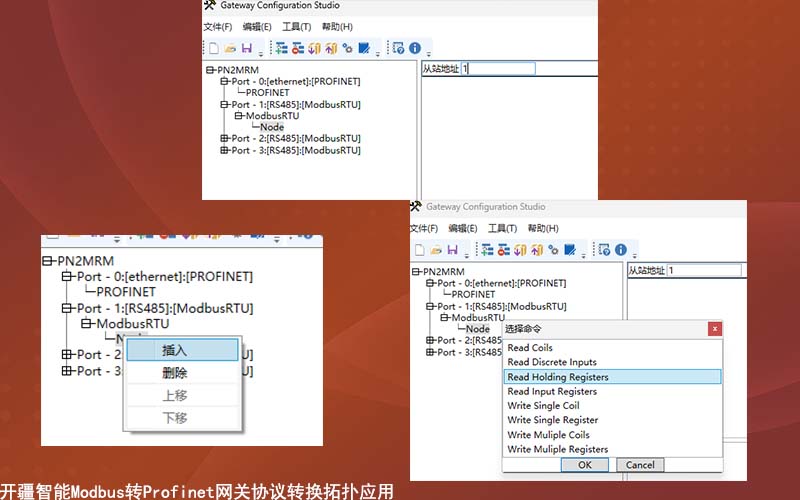
Task: Close the 选择命令 dialog with red X
Action: [x=715, y=329]
